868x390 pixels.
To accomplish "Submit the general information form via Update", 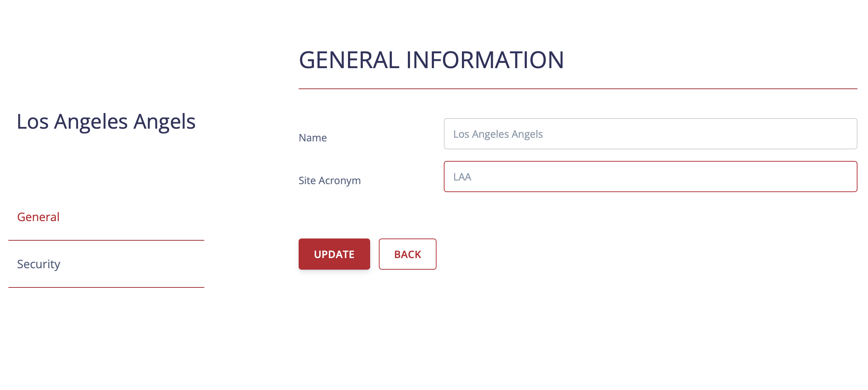I will coord(334,254).
